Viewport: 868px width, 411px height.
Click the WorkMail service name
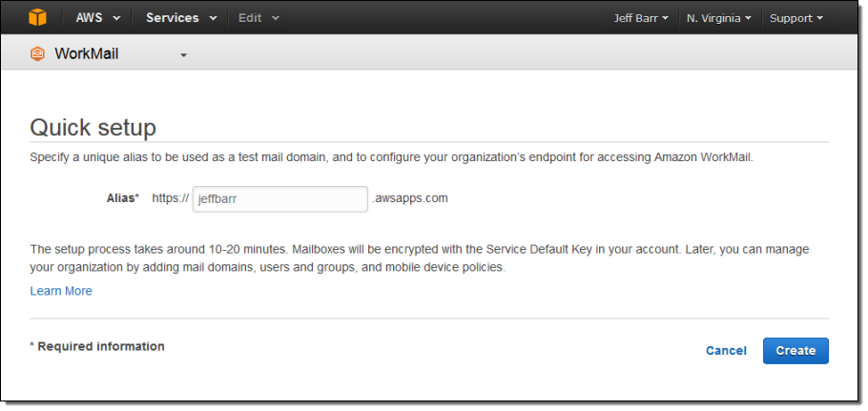tap(87, 54)
